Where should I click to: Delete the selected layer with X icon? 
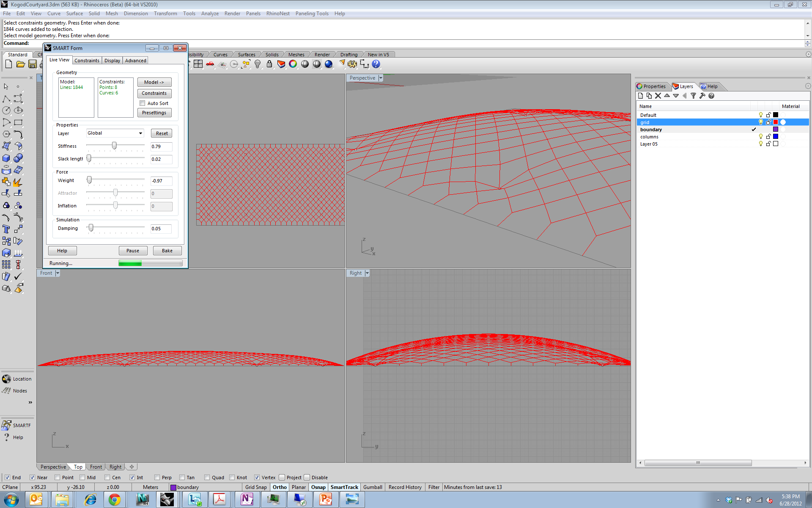(x=658, y=96)
